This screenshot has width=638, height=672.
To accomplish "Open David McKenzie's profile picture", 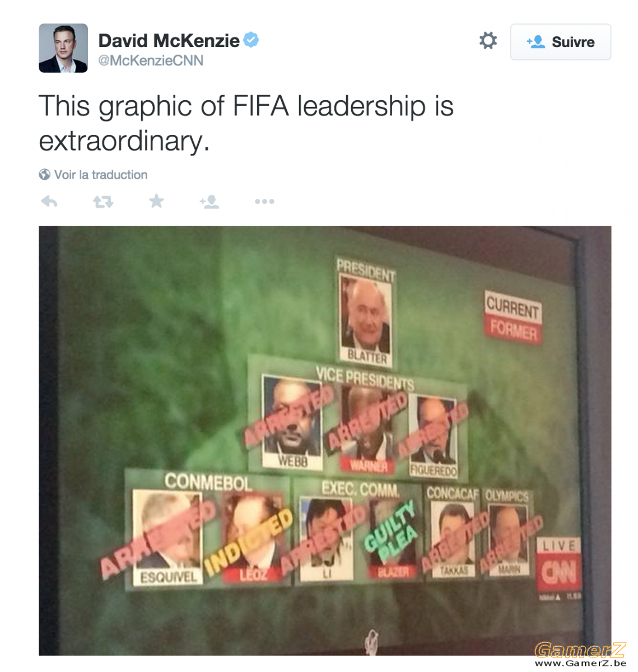I will tap(63, 48).
